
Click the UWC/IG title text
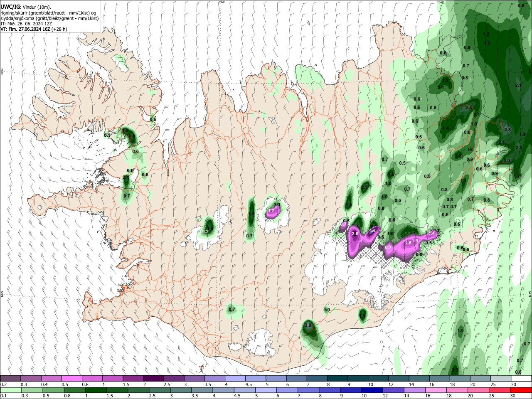[10, 7]
